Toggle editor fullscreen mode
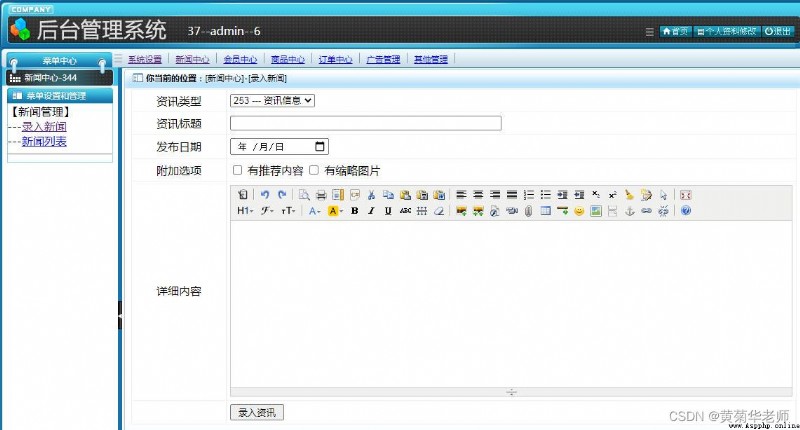This screenshot has height=430, width=800. pos(686,195)
